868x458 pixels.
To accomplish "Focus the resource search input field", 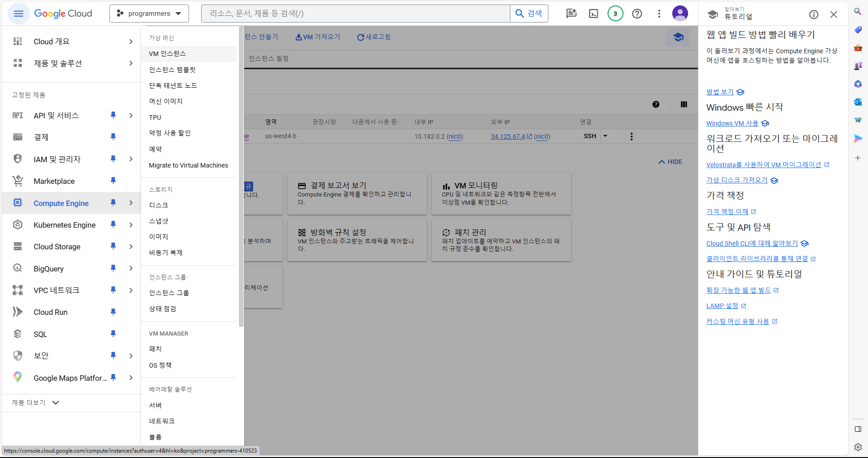I will click(356, 14).
